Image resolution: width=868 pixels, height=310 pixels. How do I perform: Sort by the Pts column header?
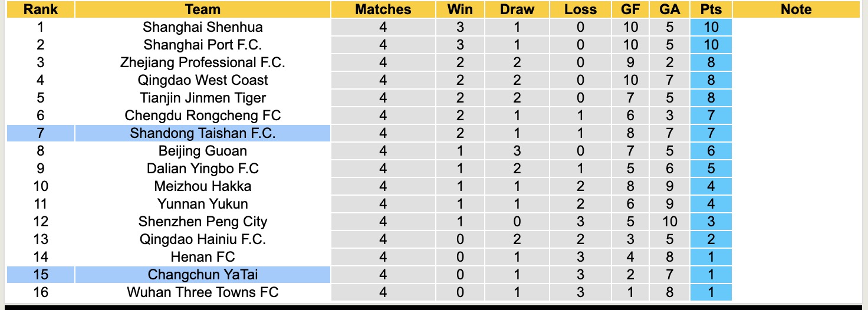(711, 9)
